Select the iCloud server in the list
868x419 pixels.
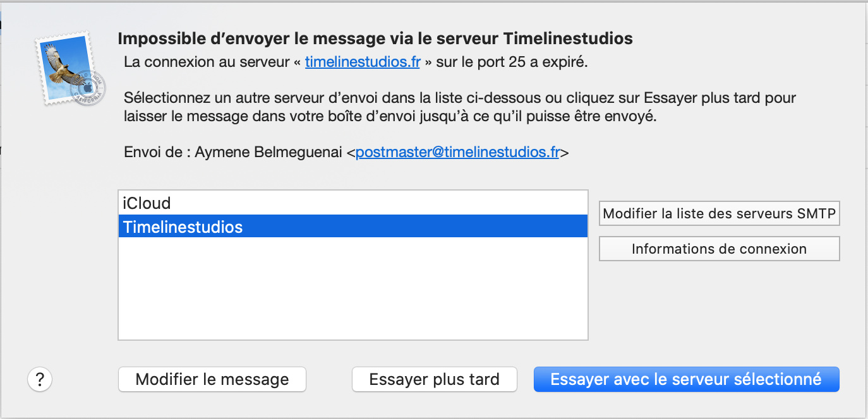(353, 203)
